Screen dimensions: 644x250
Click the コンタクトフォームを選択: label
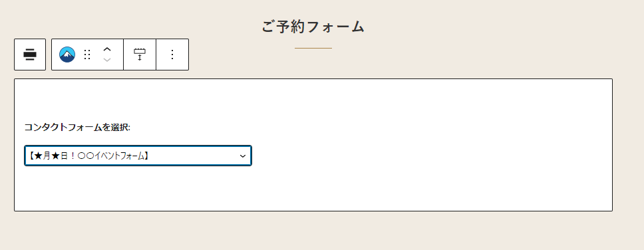tap(77, 127)
